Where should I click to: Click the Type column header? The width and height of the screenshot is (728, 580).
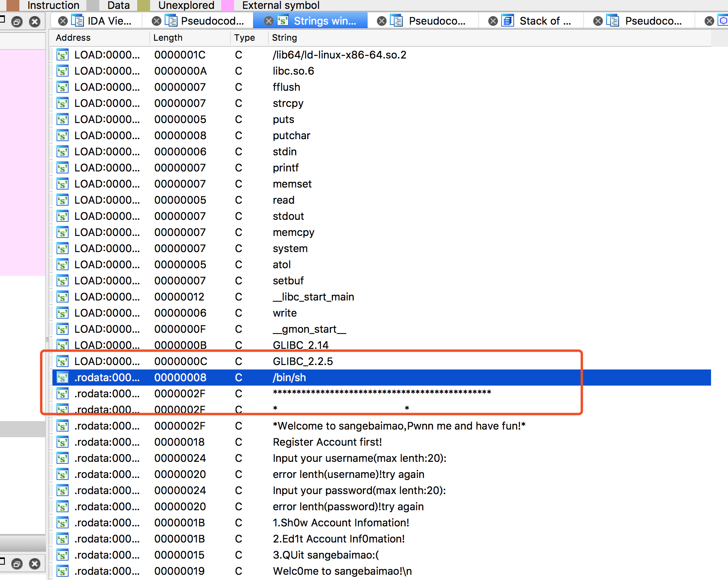(245, 38)
